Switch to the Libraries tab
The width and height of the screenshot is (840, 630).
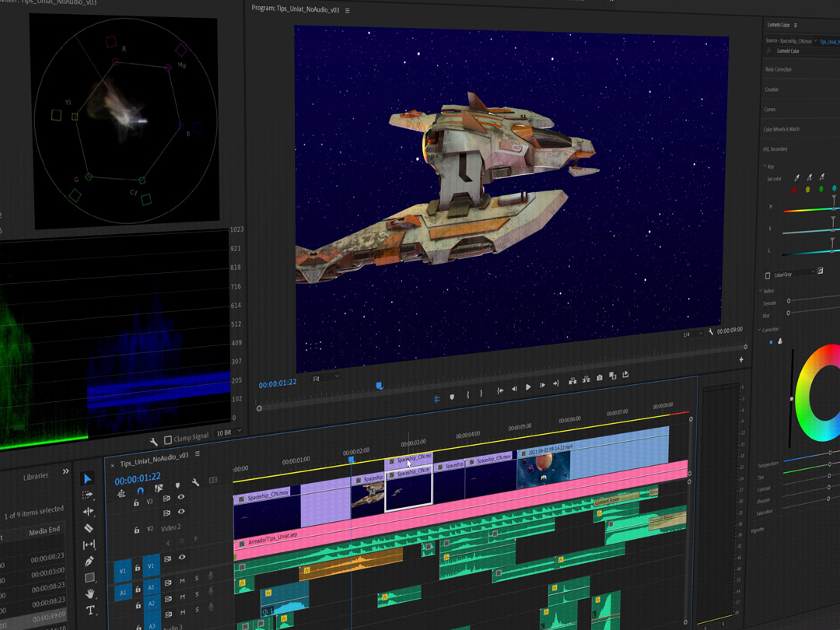pyautogui.click(x=36, y=476)
